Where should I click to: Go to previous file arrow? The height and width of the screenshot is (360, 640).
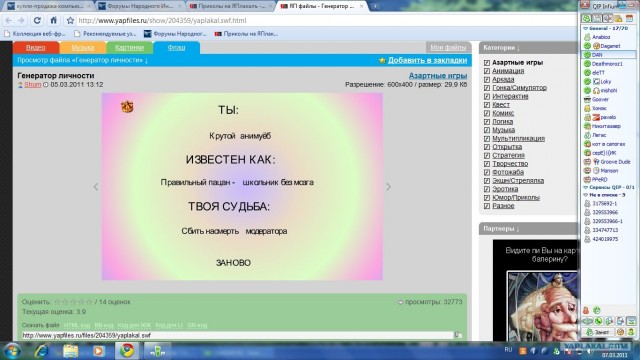pos(96,187)
